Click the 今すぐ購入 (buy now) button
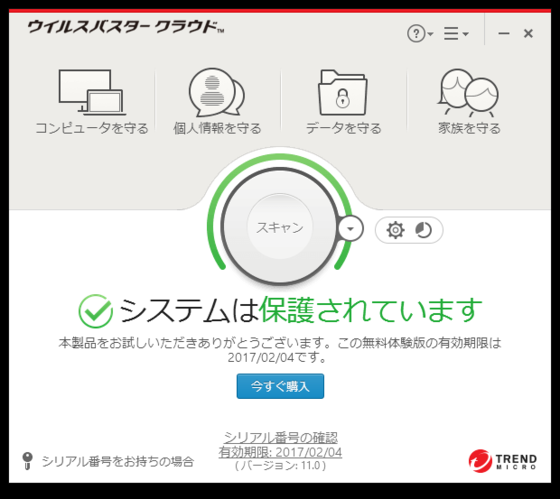The height and width of the screenshot is (499, 560). pos(280,386)
